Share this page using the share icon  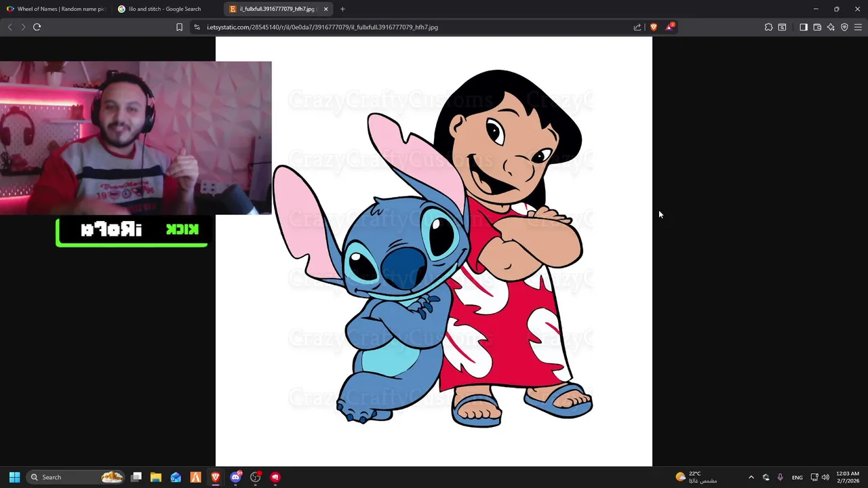coord(637,27)
